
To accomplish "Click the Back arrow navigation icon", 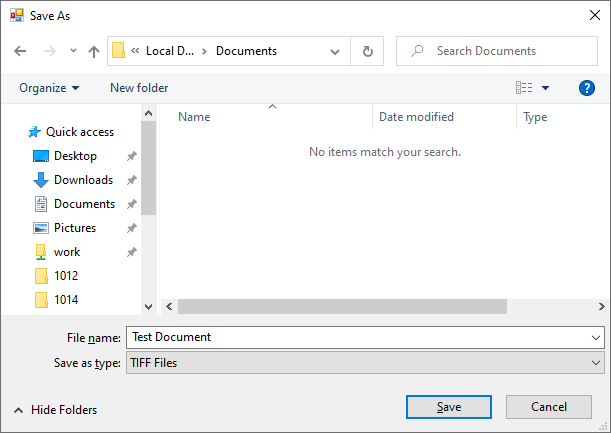I will [20, 51].
